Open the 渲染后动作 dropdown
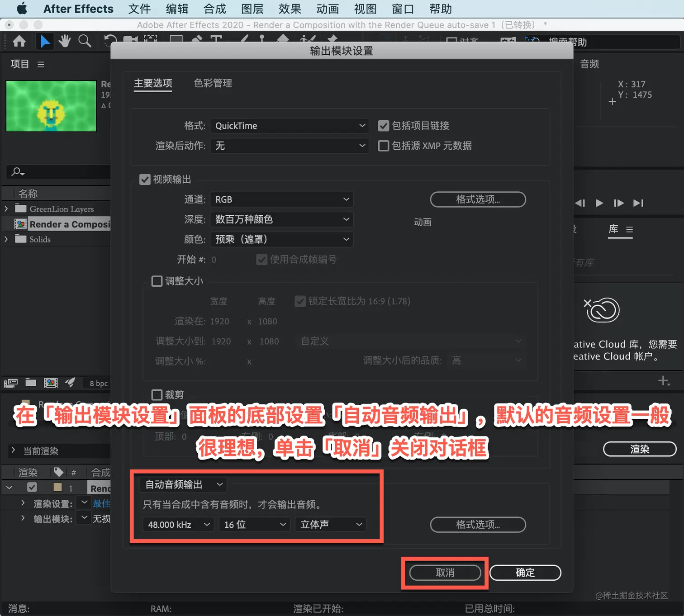The image size is (684, 616). (x=290, y=146)
